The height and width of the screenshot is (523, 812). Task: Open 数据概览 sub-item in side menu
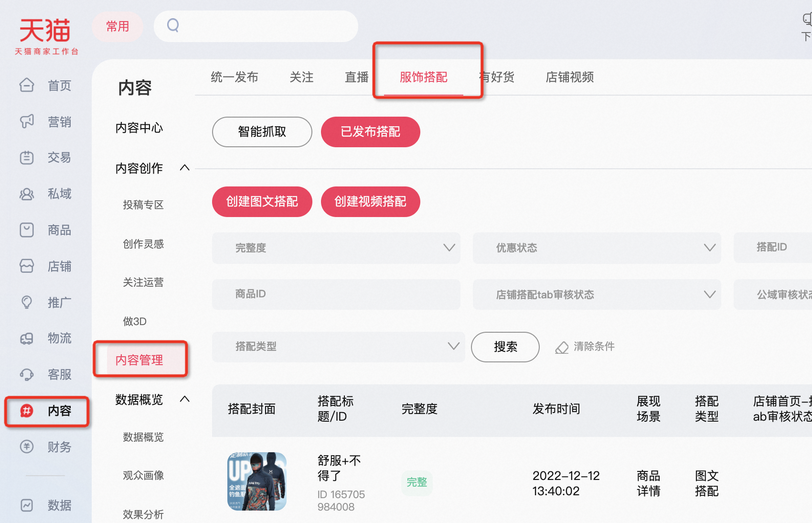[x=143, y=437]
